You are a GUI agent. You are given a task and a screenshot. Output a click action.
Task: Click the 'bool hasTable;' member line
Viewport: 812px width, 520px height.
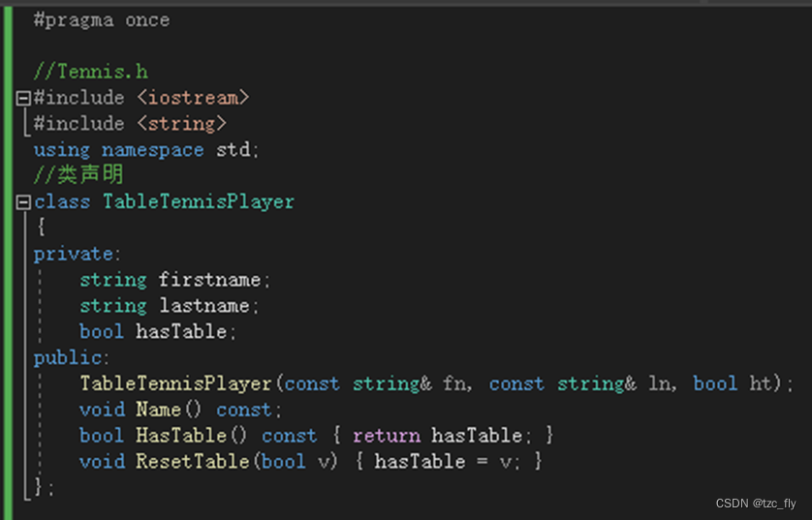point(158,332)
